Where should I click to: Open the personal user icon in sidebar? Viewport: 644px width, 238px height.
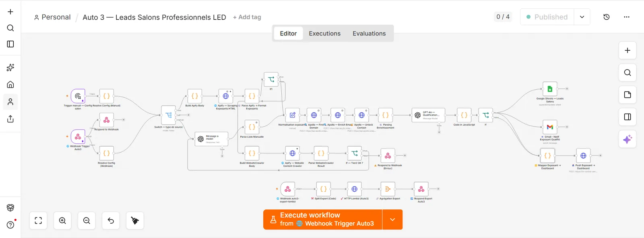(10, 101)
